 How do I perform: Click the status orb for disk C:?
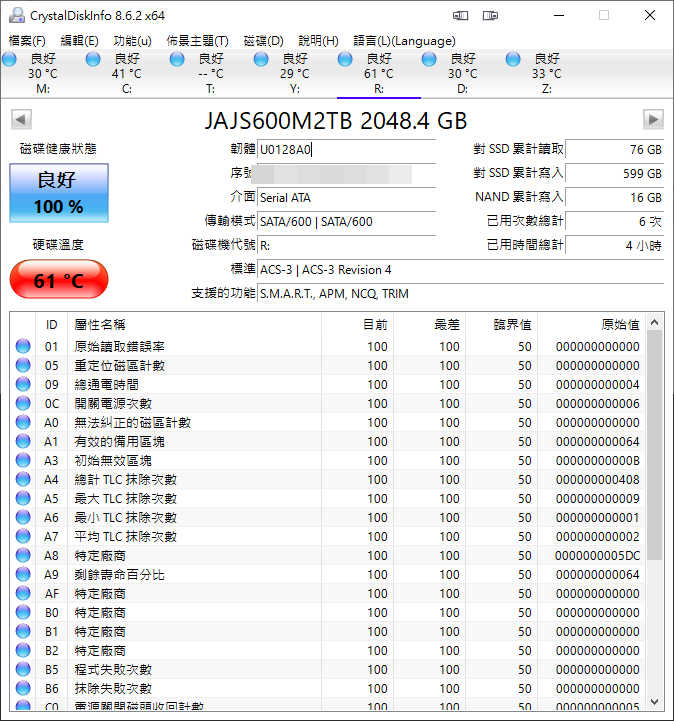tap(93, 59)
